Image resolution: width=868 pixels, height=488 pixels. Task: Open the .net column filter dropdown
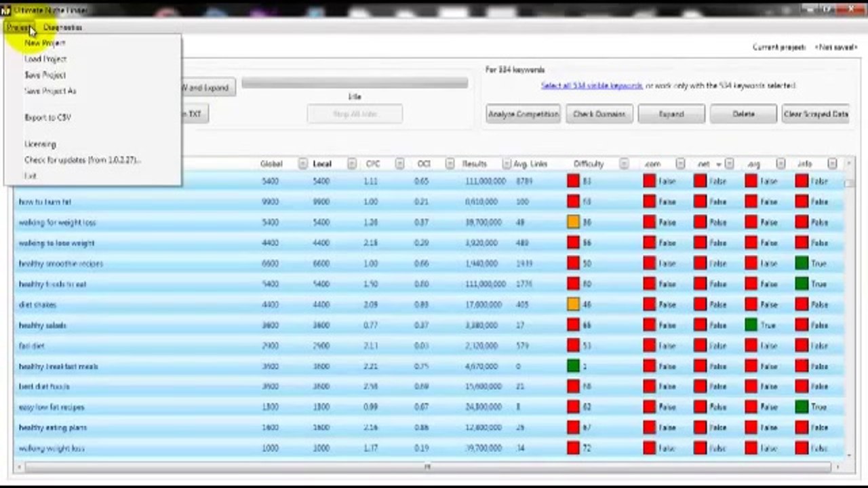[729, 164]
